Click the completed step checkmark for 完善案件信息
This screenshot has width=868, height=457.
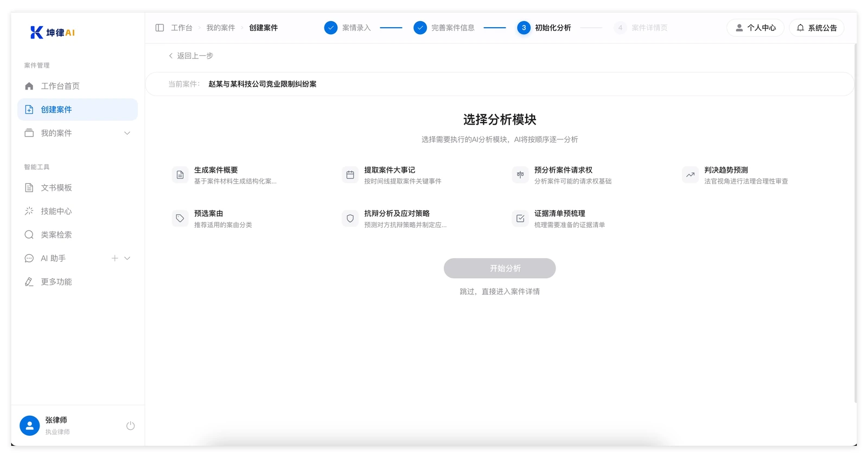tap(420, 28)
